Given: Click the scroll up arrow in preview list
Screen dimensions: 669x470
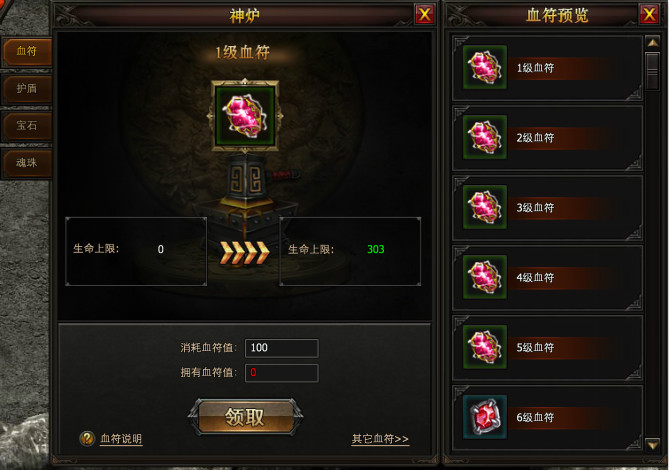Looking at the screenshot, I should coord(653,43).
